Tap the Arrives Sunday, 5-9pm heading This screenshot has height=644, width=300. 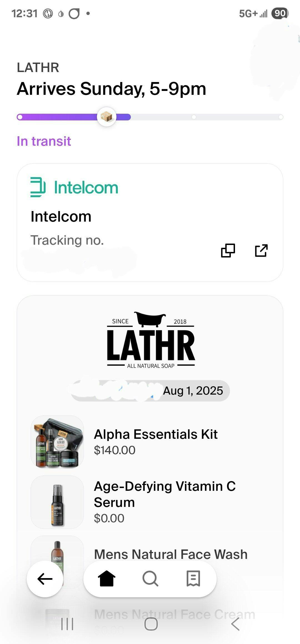click(111, 89)
